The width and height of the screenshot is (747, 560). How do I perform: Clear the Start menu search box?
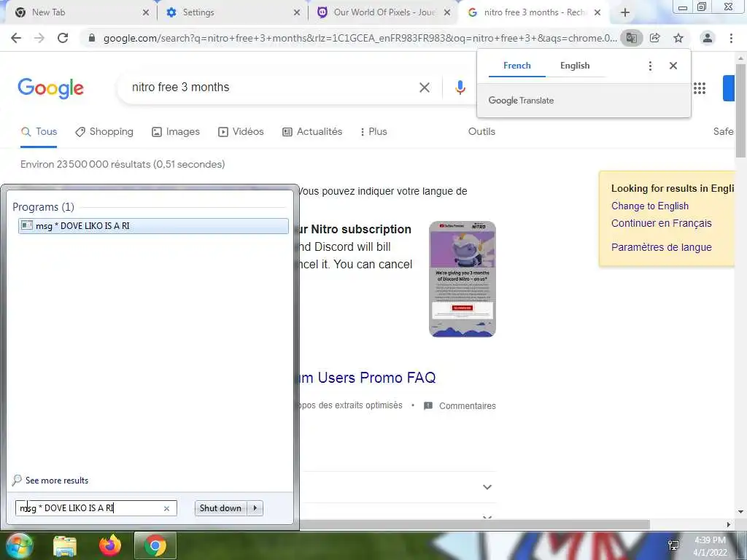[167, 508]
